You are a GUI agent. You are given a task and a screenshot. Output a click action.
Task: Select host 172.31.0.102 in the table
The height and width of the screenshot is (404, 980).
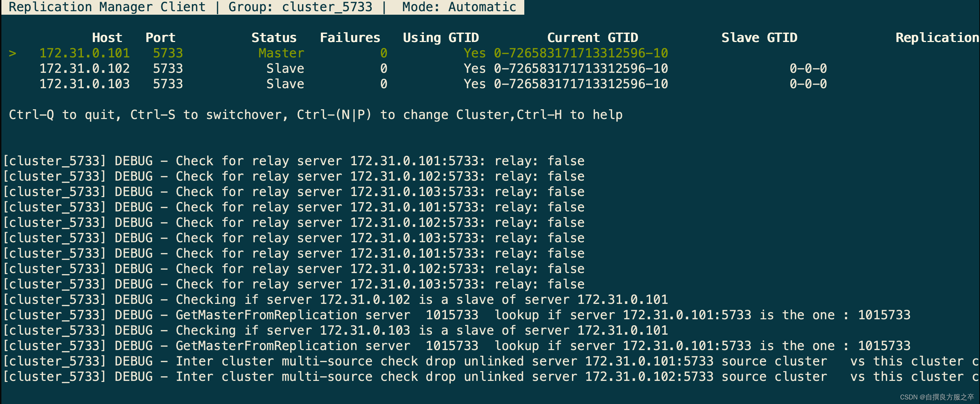point(84,69)
